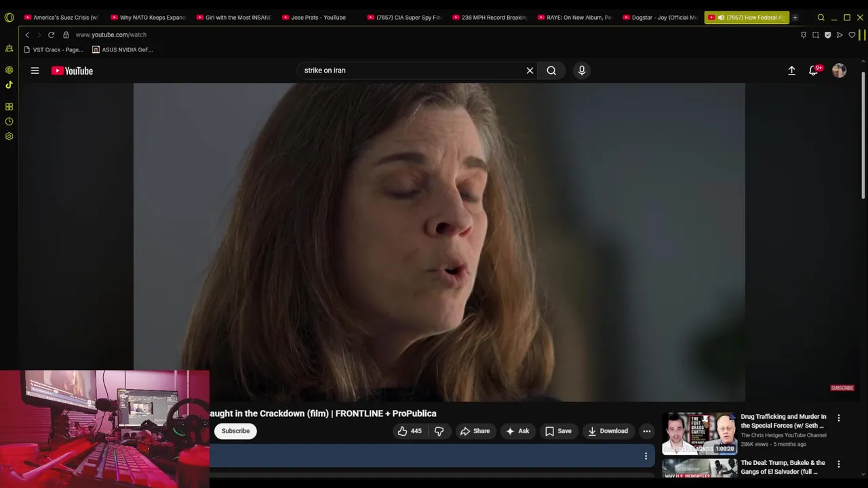This screenshot has width=868, height=488.
Task: Open the Create upload icon
Action: (x=791, y=70)
